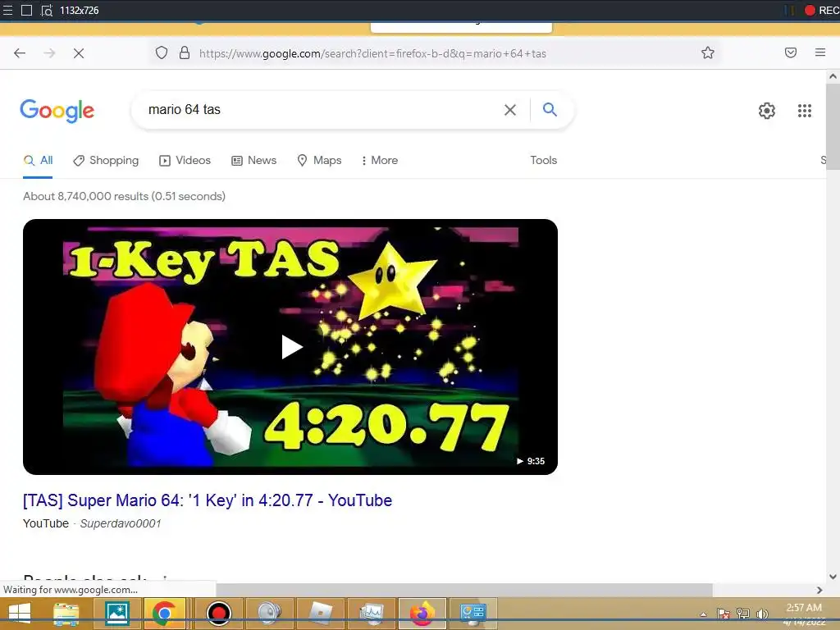Open recorder hamburger menu at top left
This screenshot has width=840, height=630.
(x=7, y=10)
